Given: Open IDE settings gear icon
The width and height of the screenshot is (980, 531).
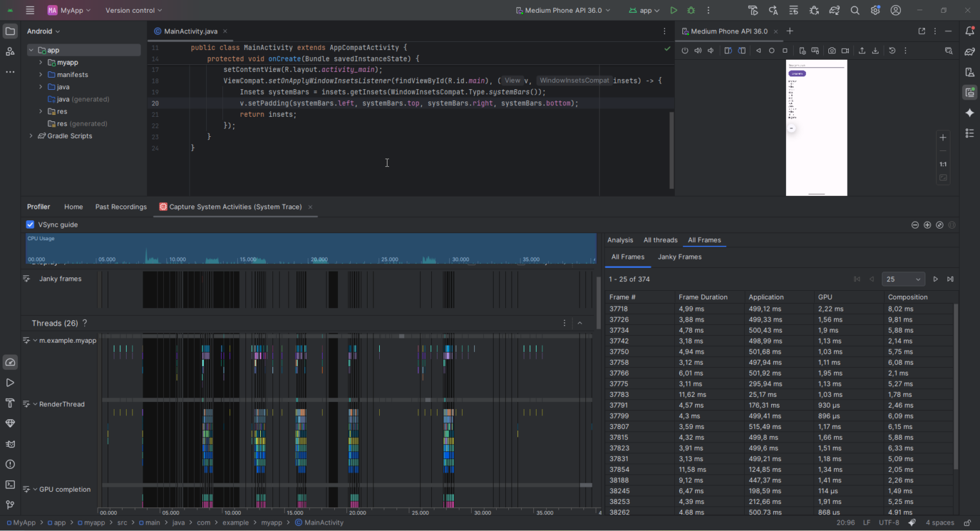Looking at the screenshot, I should pos(875,10).
